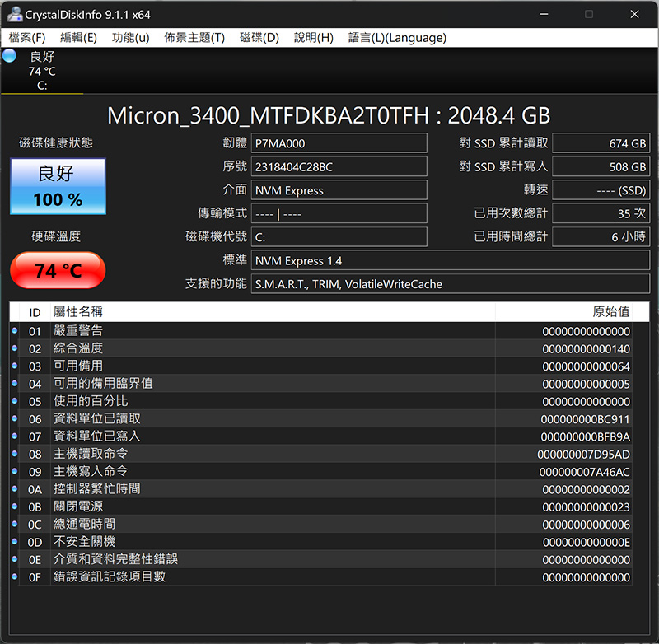Click the firmware field showing P7MA000
Image resolution: width=659 pixels, height=644 pixels.
click(x=339, y=143)
